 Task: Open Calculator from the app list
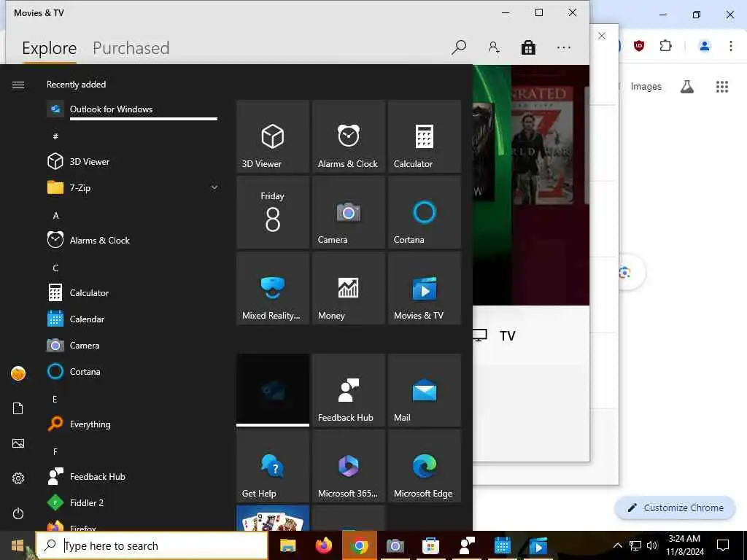click(x=133, y=292)
